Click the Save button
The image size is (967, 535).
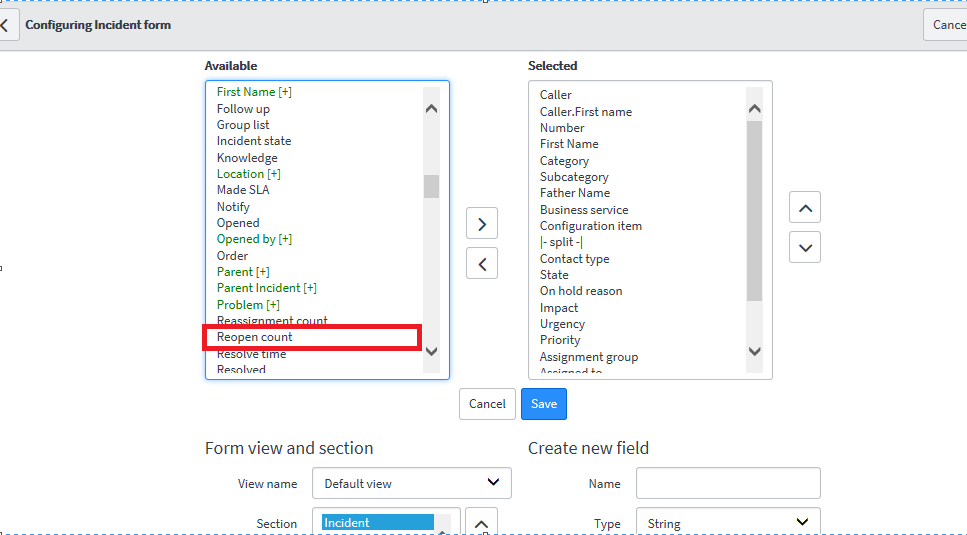point(544,404)
